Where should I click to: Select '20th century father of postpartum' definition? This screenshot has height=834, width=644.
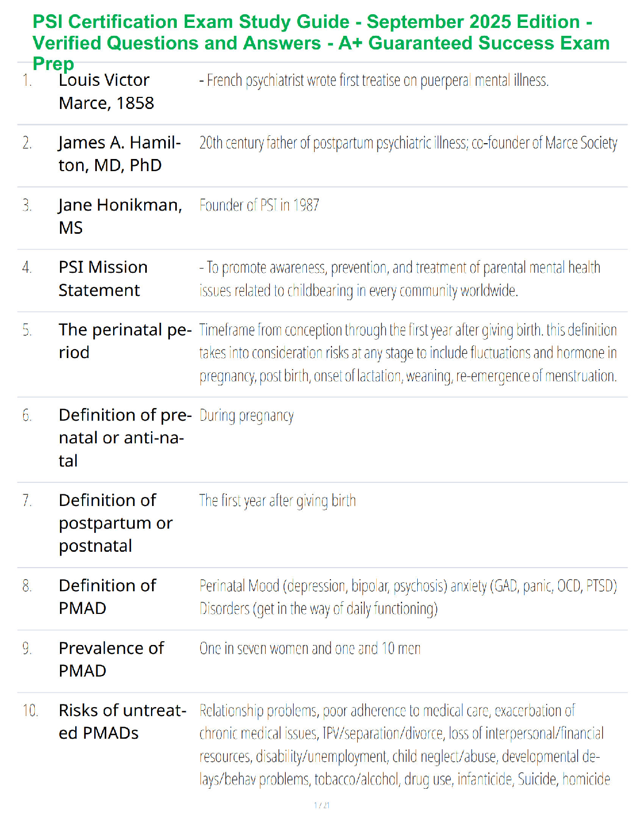(408, 143)
